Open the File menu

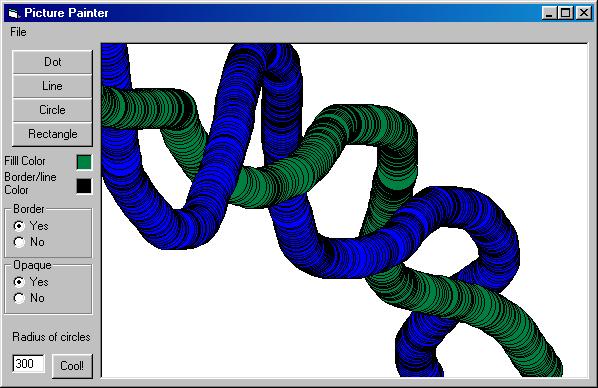pos(18,32)
